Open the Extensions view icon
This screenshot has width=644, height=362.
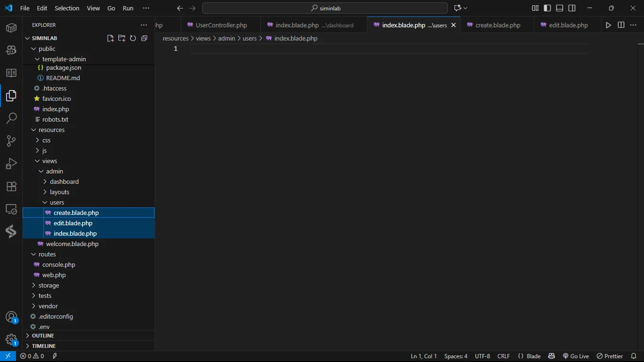tap(11, 186)
